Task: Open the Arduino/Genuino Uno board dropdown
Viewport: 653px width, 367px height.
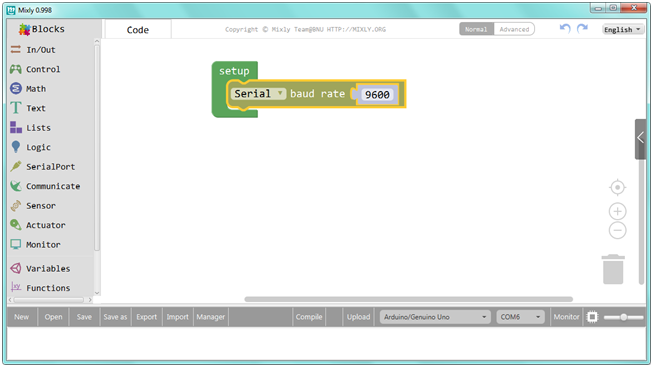Action: 435,317
